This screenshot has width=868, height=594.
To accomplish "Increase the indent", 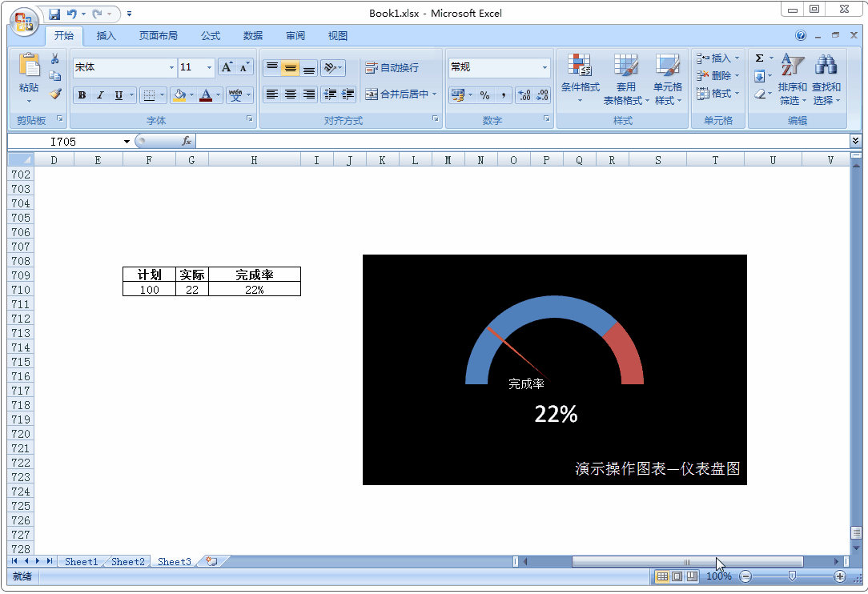I will pos(348,94).
